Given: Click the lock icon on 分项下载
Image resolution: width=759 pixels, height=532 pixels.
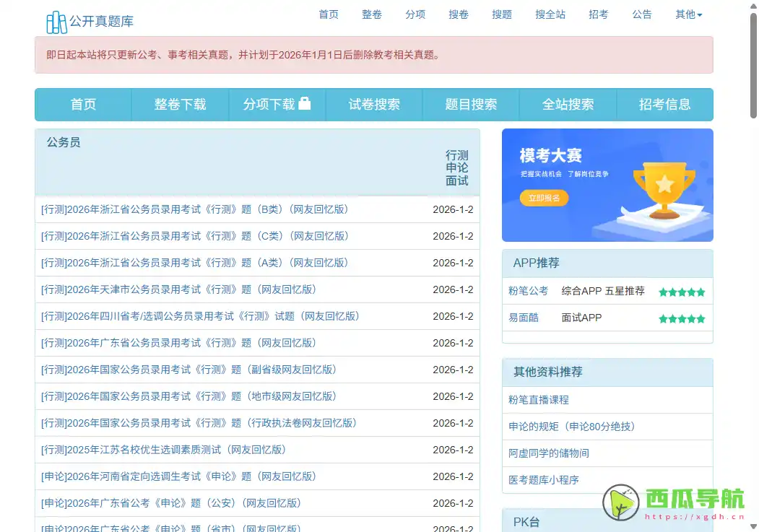Looking at the screenshot, I should (x=305, y=103).
